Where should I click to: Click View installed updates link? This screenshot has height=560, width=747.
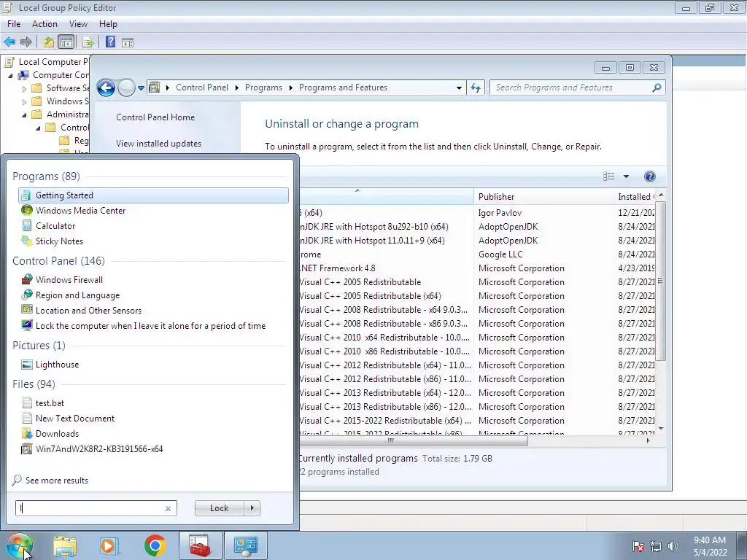(x=158, y=144)
